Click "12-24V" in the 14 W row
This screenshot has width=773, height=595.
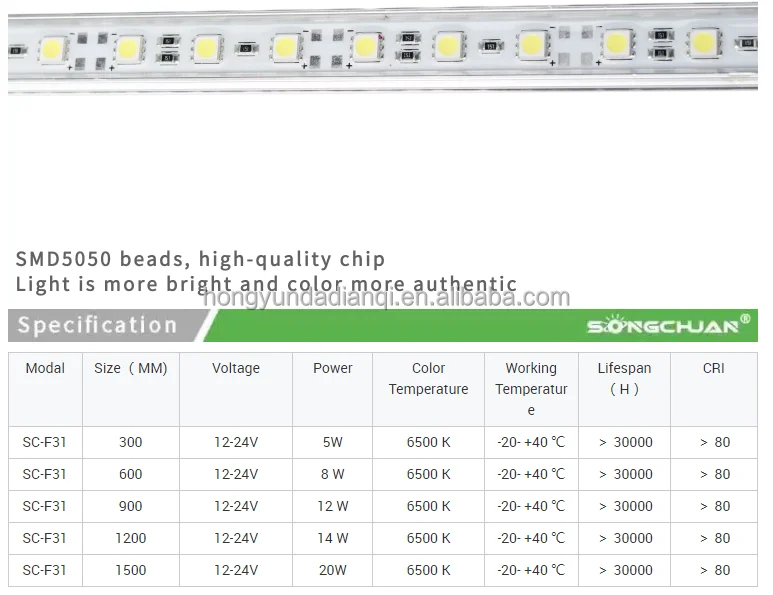click(x=236, y=538)
